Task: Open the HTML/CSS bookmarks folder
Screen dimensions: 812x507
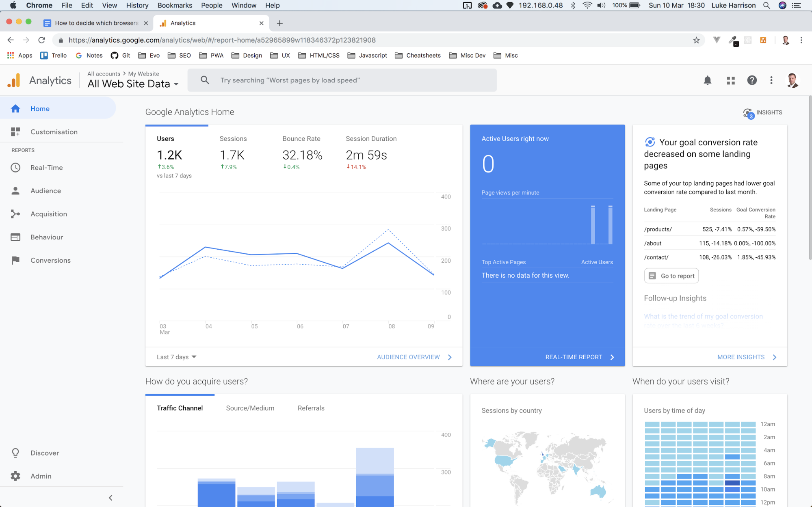Action: tap(319, 55)
